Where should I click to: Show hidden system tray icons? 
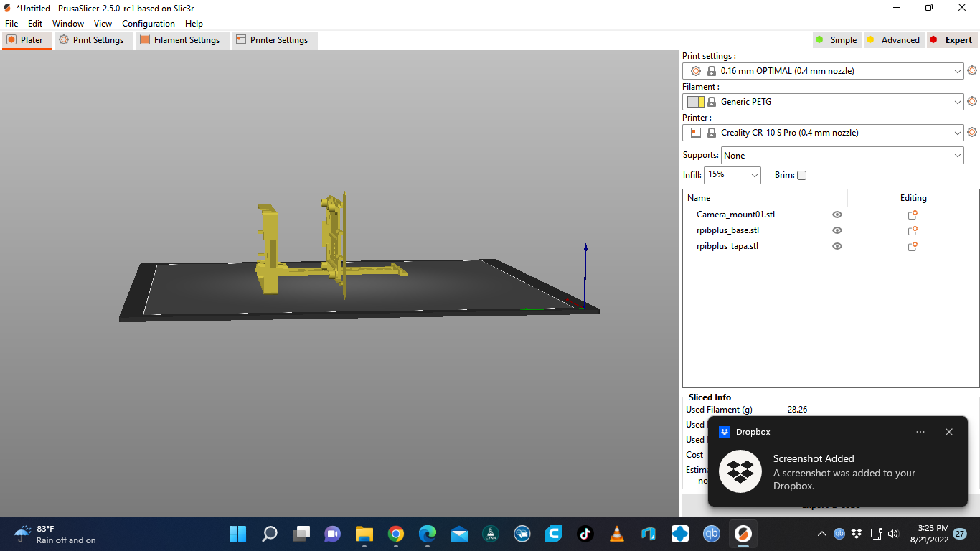pyautogui.click(x=822, y=534)
